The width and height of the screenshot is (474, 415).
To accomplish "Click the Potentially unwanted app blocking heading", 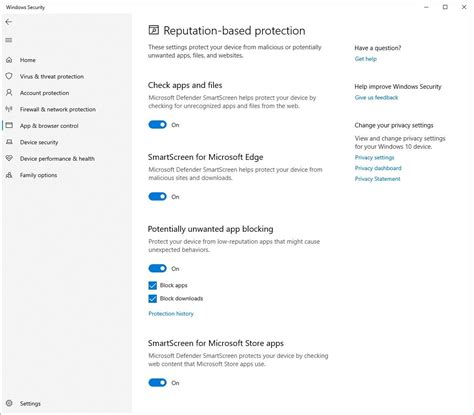I will click(x=210, y=229).
